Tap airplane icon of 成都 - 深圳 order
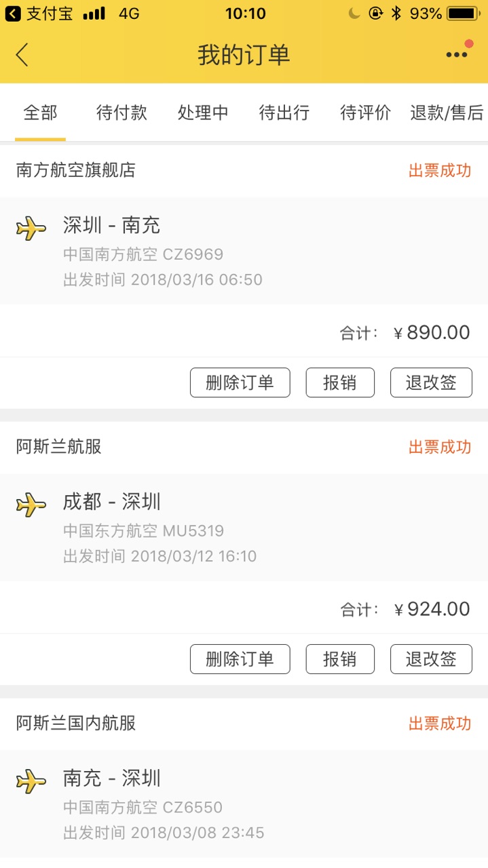488x868 pixels. tap(31, 505)
